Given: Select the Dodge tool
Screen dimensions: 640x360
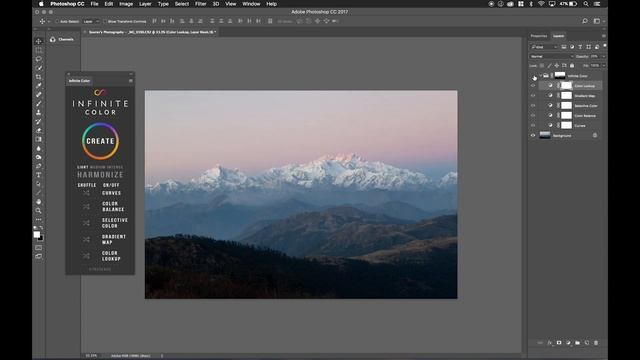Looking at the screenshot, I should (x=39, y=157).
